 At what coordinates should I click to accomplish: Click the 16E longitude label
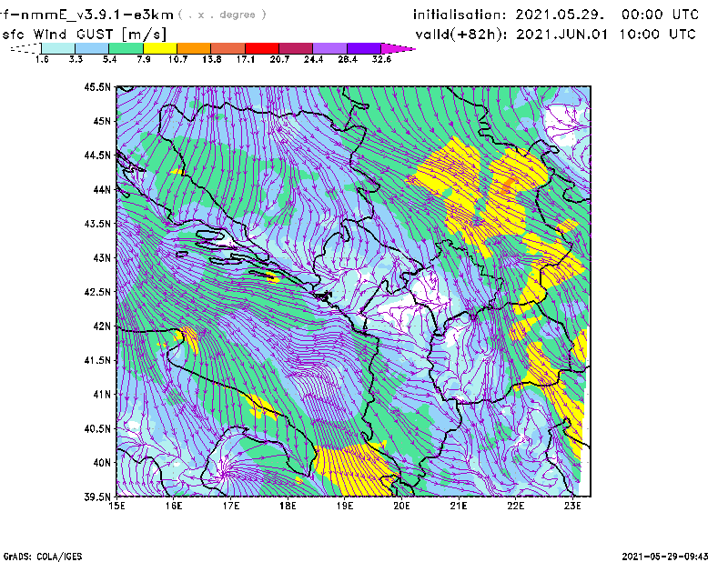pos(174,506)
